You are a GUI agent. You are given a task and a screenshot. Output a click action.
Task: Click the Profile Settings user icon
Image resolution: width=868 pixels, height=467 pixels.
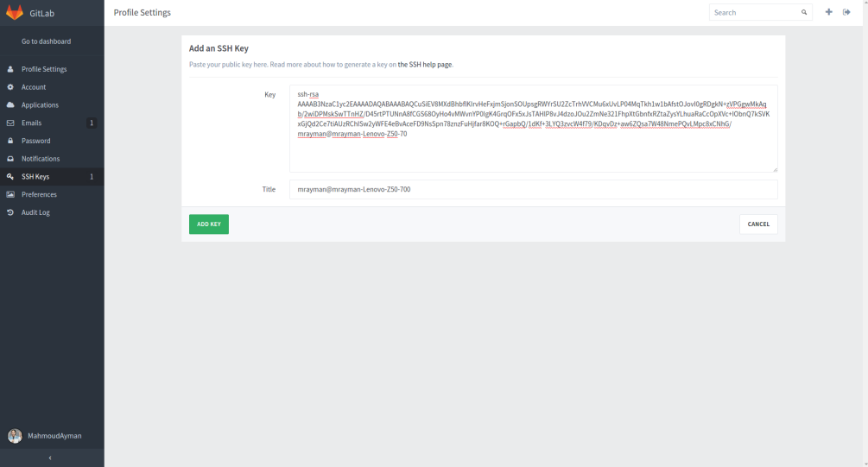[10, 69]
